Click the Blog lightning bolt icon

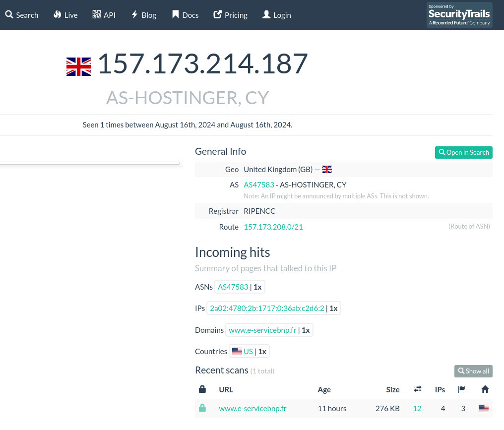click(134, 14)
